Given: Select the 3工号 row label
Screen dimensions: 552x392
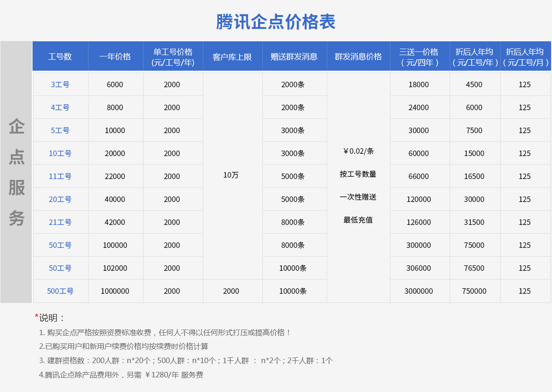Looking at the screenshot, I should [60, 84].
